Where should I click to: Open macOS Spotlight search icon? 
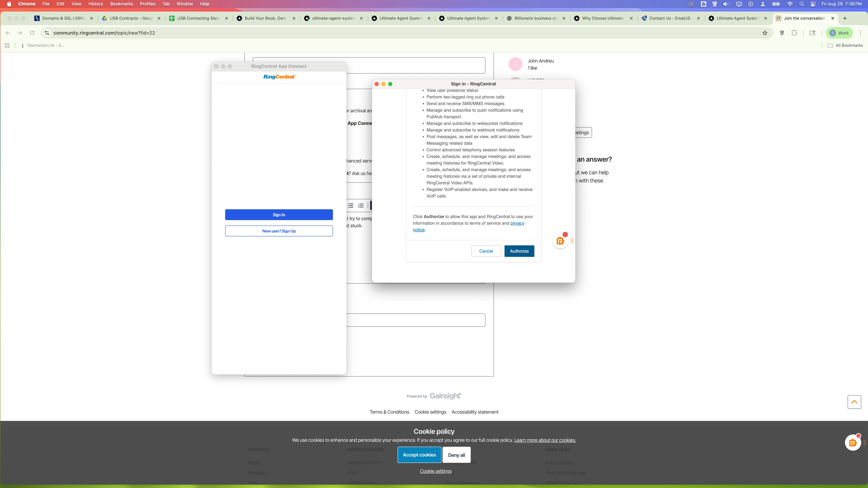(802, 4)
